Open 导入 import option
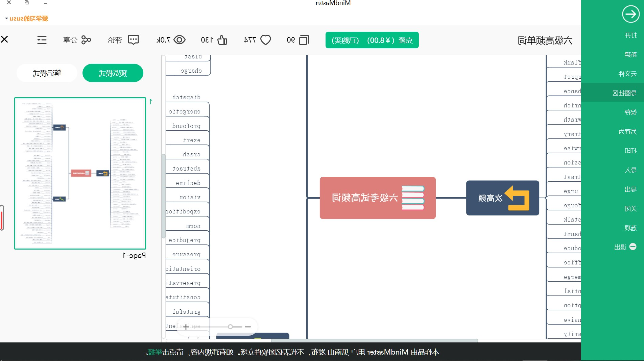 click(x=630, y=170)
